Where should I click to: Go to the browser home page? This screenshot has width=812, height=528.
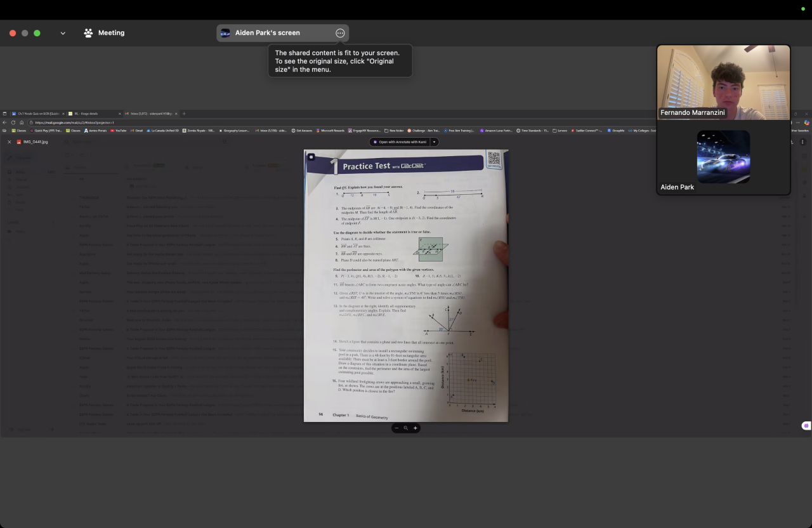pyautogui.click(x=21, y=122)
